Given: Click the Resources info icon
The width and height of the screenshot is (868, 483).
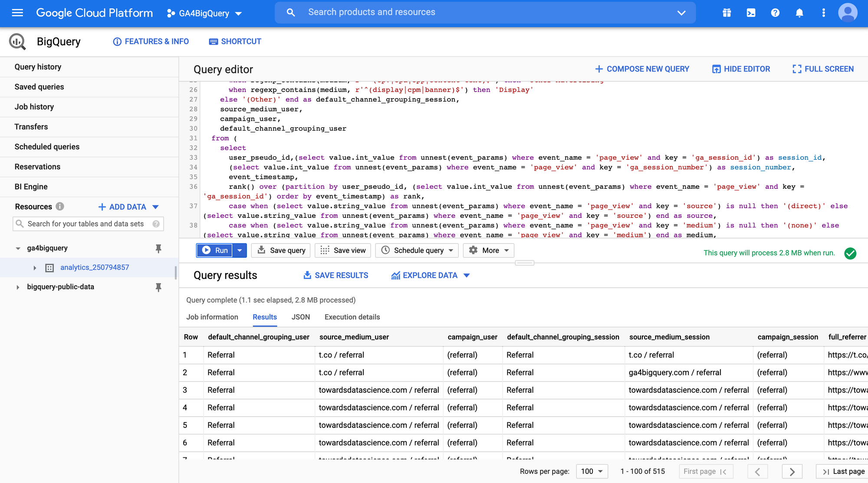Looking at the screenshot, I should pyautogui.click(x=60, y=207).
